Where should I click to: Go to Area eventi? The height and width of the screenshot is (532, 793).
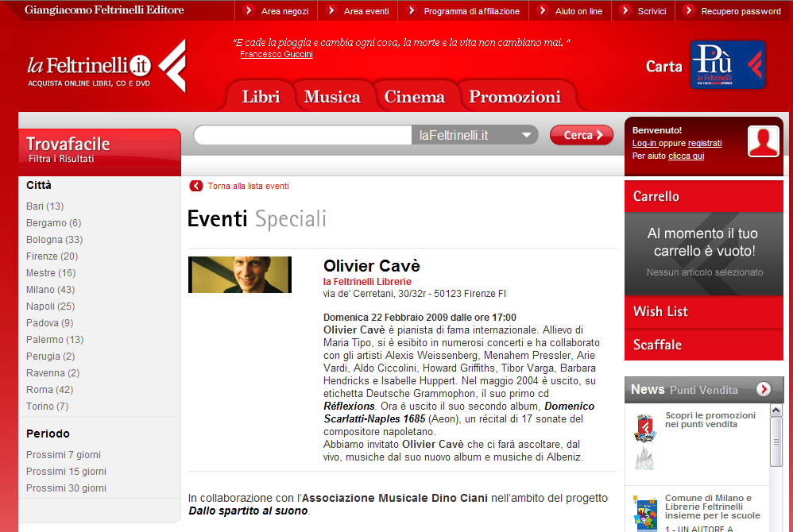pyautogui.click(x=366, y=11)
